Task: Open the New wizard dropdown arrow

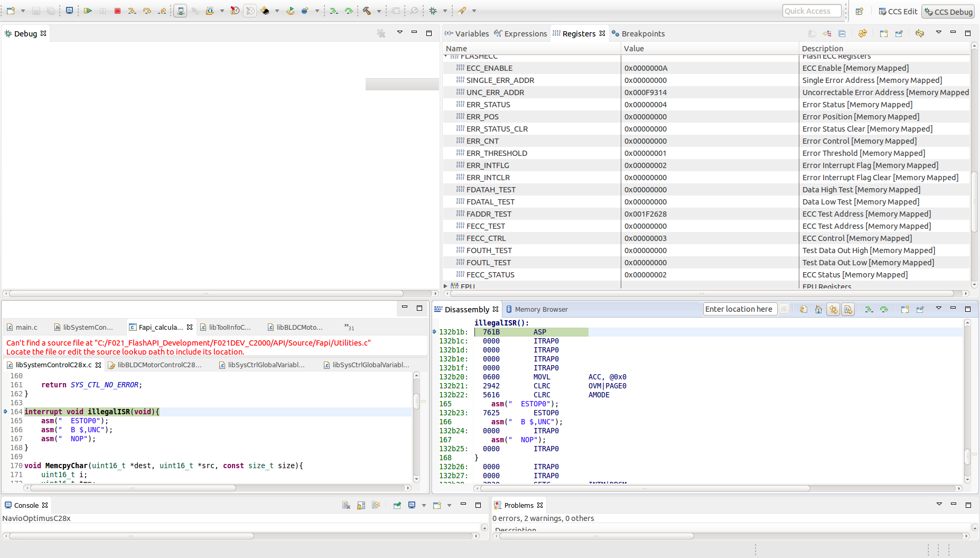Action: [23, 11]
